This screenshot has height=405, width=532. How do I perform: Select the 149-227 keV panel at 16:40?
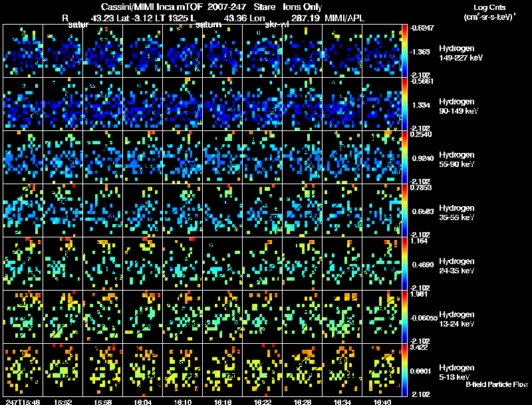coord(382,51)
